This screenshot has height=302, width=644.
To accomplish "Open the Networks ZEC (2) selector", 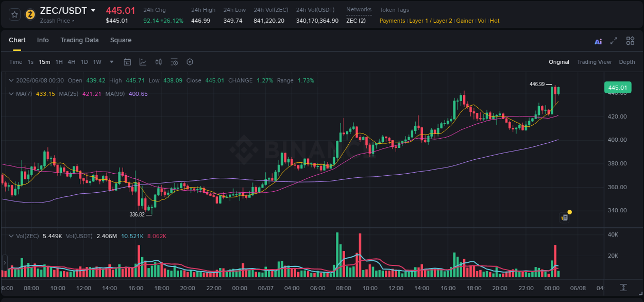I will pyautogui.click(x=356, y=21).
